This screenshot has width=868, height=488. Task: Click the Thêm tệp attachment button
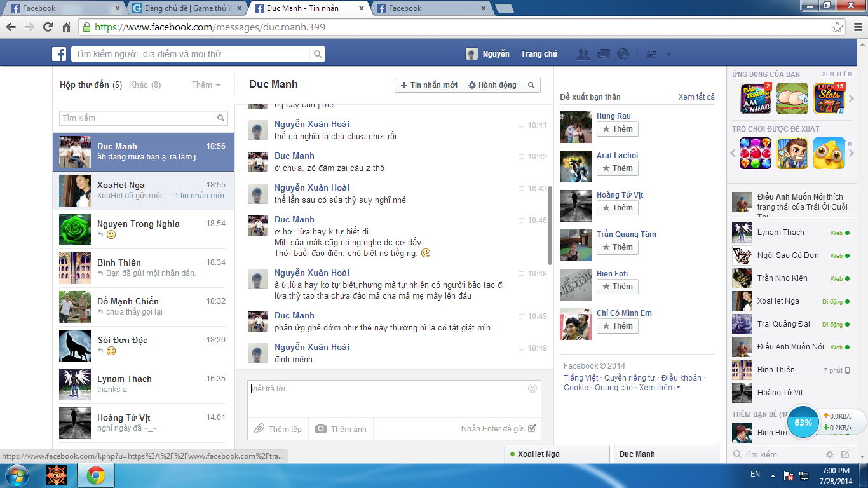tap(278, 429)
